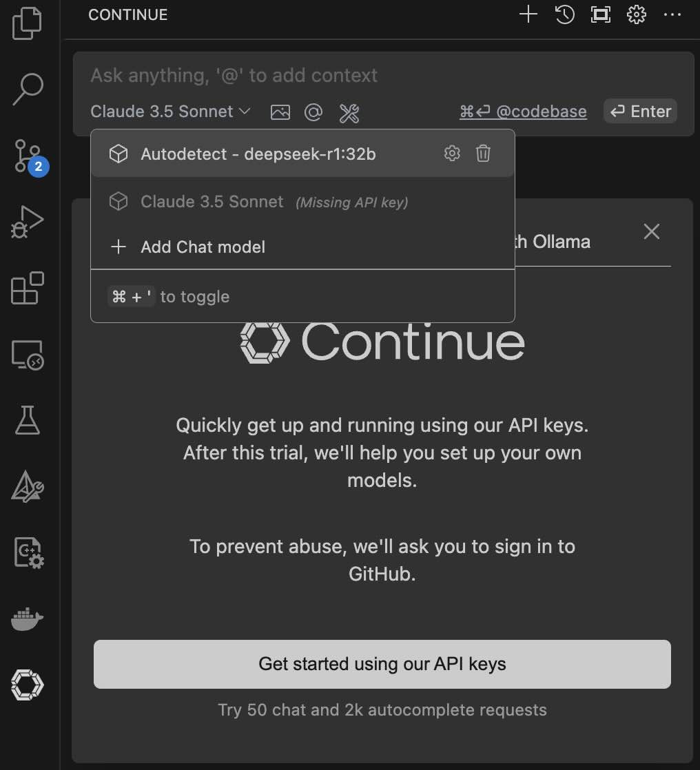Open the Run and Debug view

tap(27, 222)
